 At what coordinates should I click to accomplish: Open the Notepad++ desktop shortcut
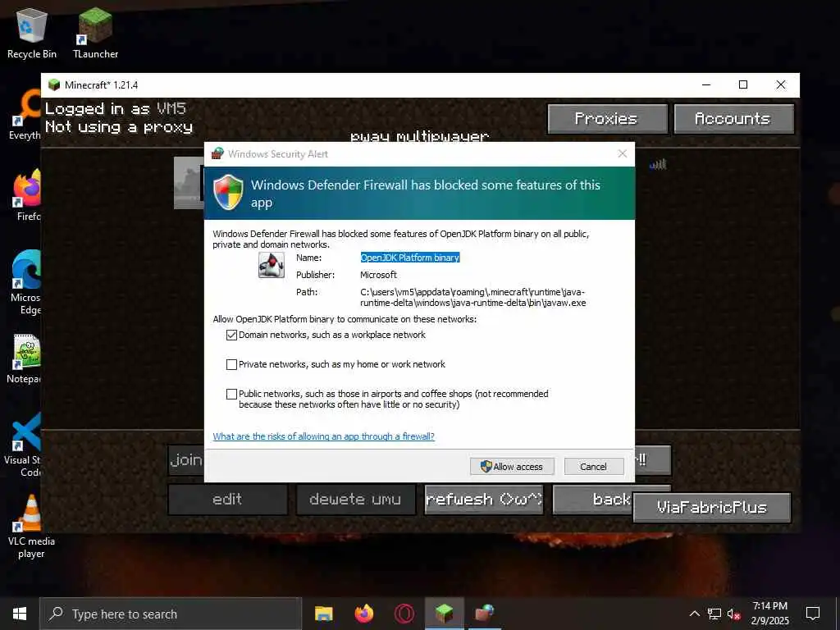click(x=25, y=358)
